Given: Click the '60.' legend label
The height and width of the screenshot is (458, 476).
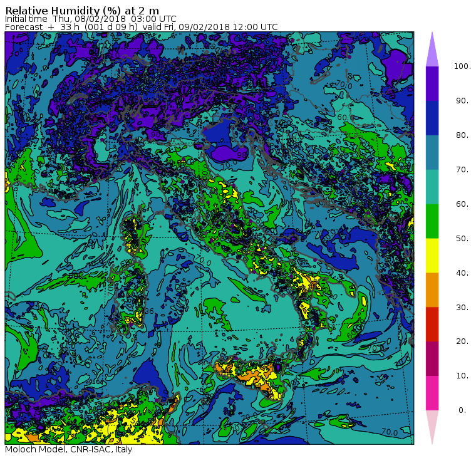Looking at the screenshot, I should (x=462, y=204).
